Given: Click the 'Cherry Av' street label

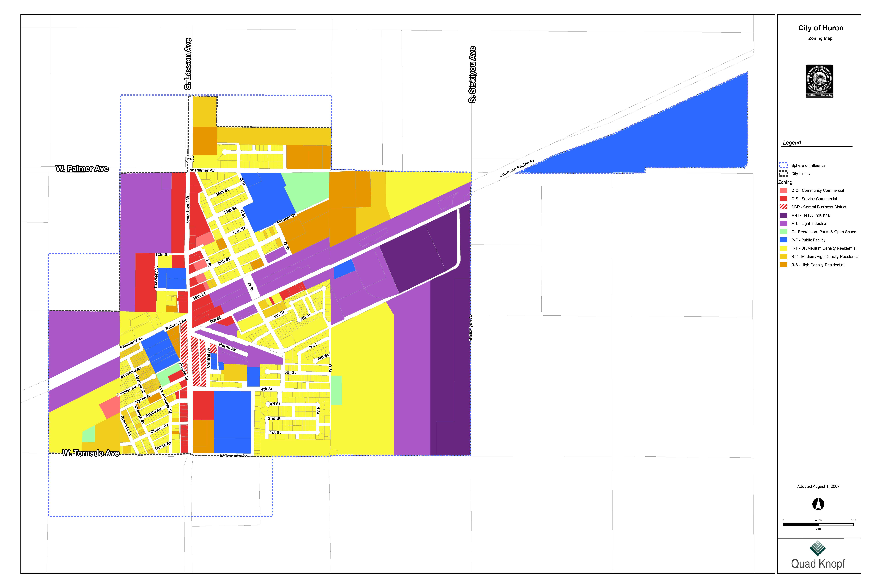Looking at the screenshot, I should click(x=159, y=429).
